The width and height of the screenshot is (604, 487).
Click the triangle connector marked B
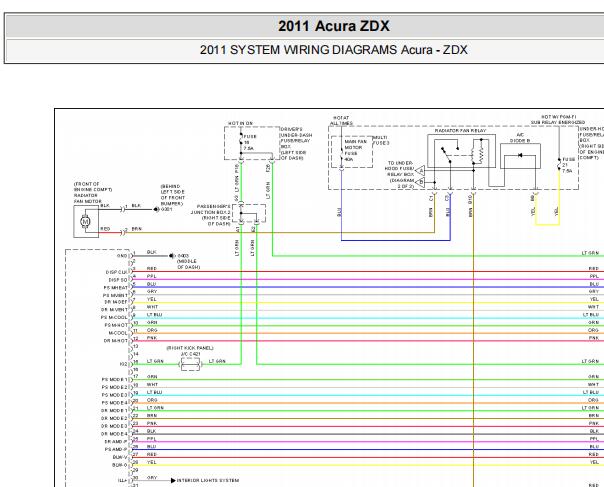420,182
